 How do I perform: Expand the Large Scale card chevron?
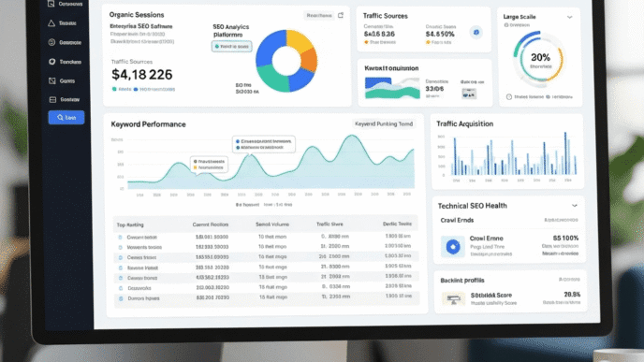pos(570,17)
